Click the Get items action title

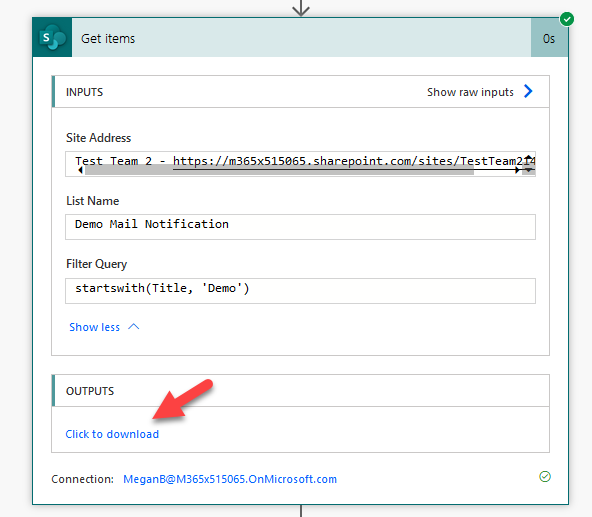(108, 39)
